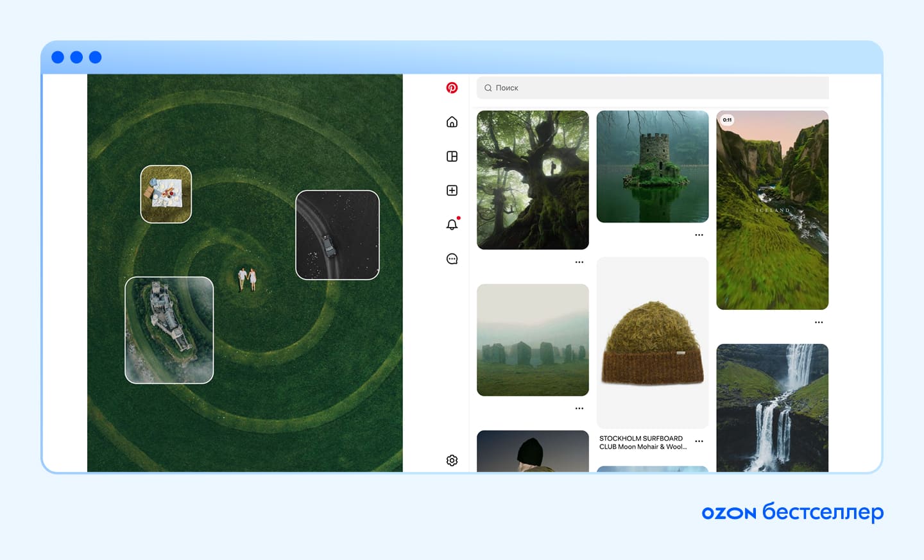Click the STOCKHOLM SURFBOARD CLUB pin title

click(x=643, y=443)
